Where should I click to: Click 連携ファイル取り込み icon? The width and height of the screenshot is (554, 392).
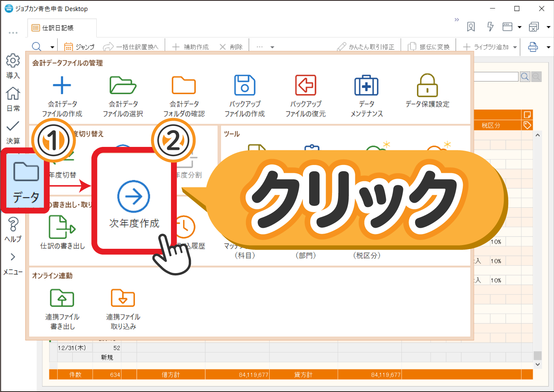click(123, 298)
